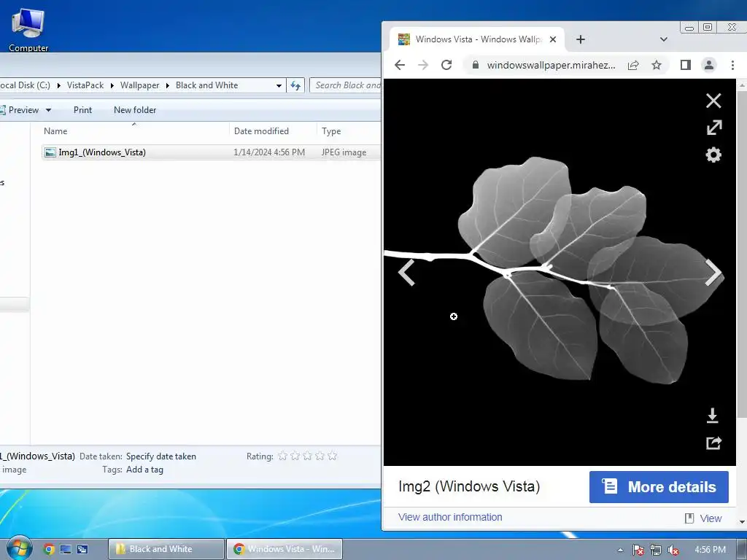Refresh Explorer folder address
Screen dimensions: 747x560
pos(295,85)
